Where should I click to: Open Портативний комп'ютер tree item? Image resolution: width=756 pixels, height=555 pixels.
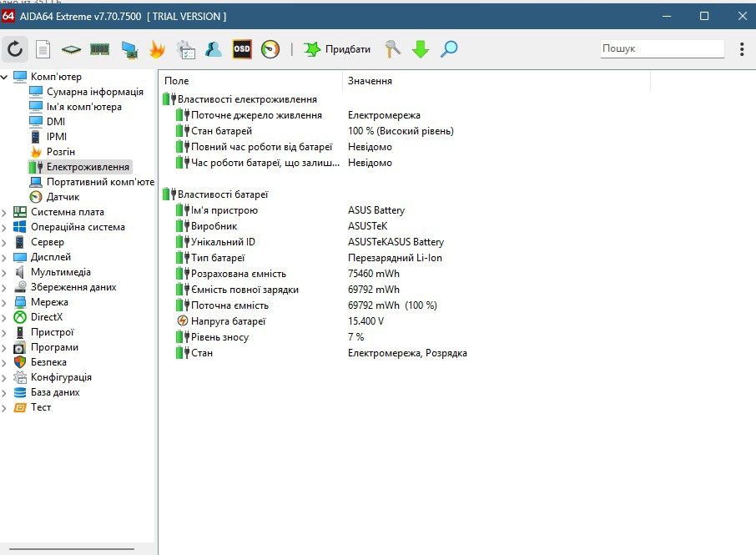tap(100, 182)
